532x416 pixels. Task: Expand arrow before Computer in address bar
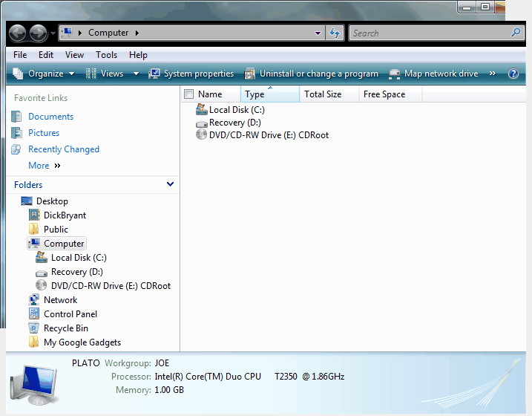(80, 33)
